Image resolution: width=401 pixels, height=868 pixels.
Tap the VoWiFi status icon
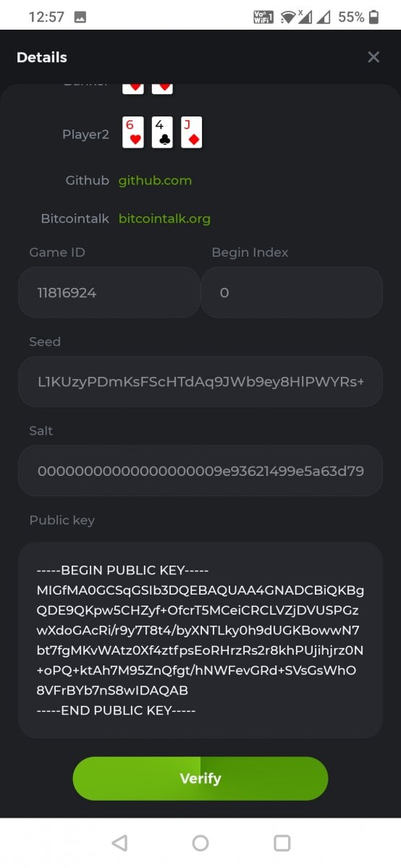pos(263,17)
